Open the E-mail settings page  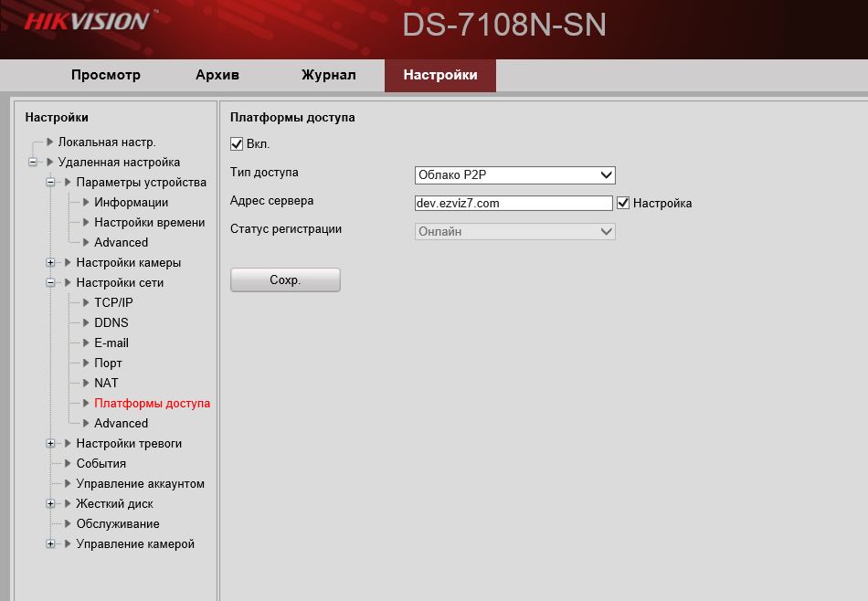tap(111, 343)
